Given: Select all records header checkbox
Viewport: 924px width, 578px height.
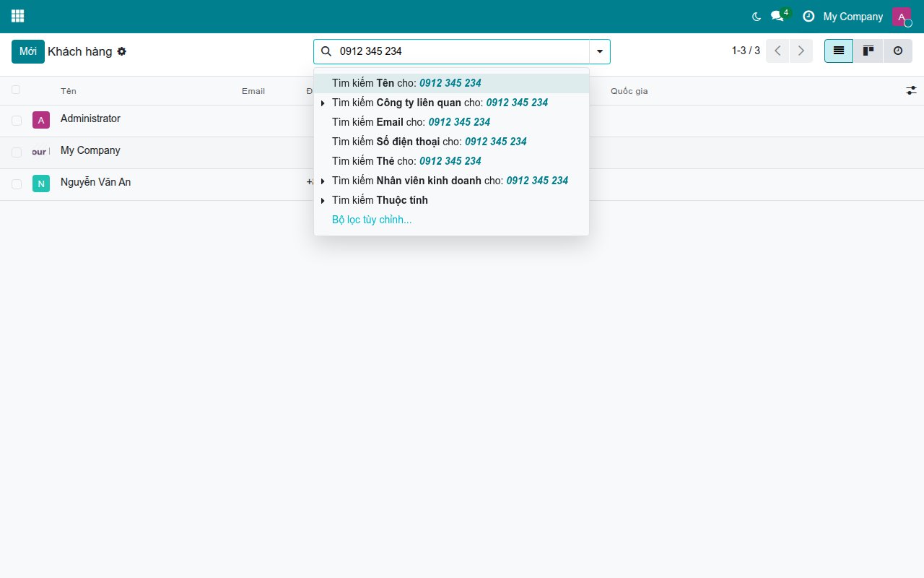Looking at the screenshot, I should 16,90.
